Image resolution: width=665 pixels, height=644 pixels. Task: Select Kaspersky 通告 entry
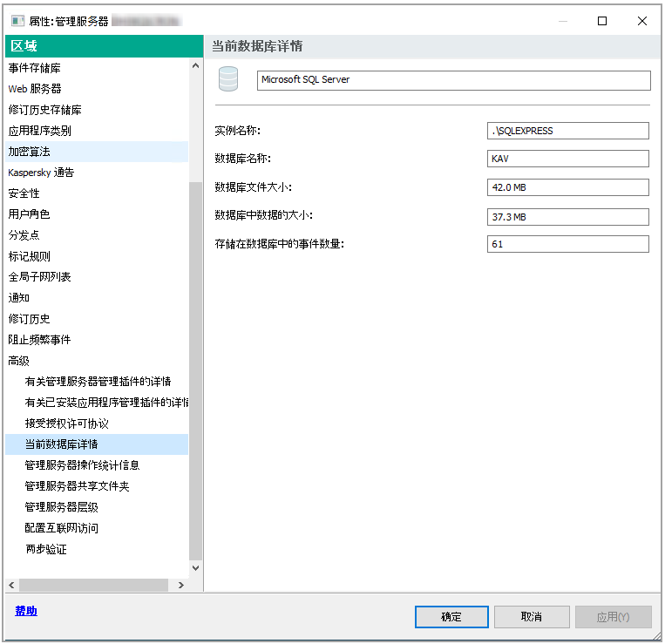click(97, 173)
